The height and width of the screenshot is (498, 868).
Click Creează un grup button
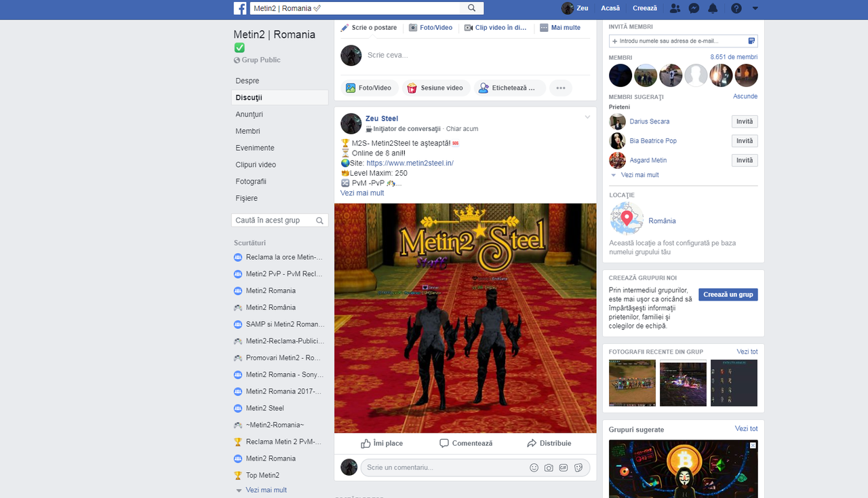click(728, 294)
